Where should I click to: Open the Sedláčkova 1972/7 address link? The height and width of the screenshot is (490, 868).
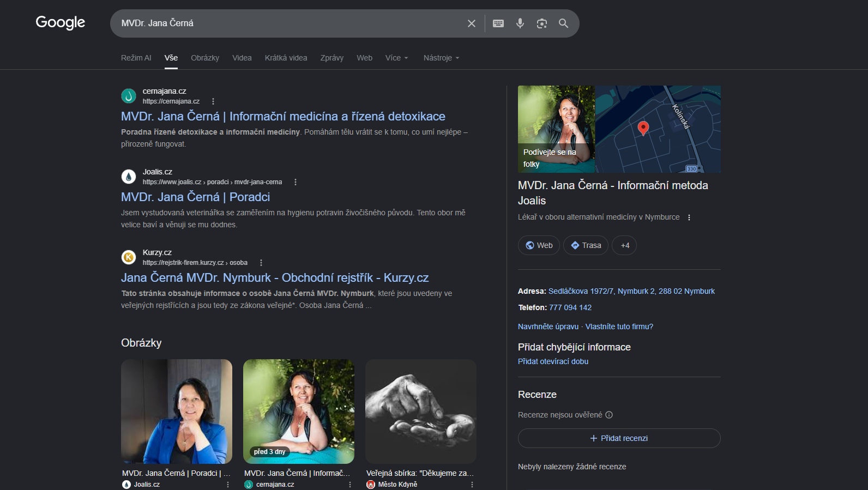coord(631,291)
